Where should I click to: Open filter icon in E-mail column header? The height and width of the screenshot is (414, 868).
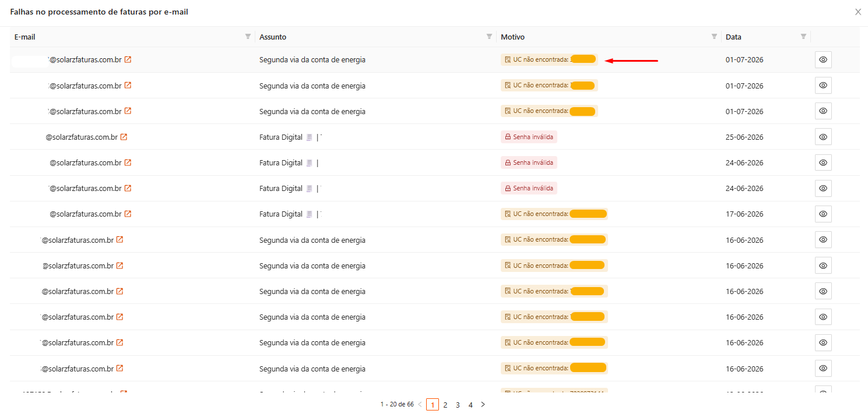(x=248, y=37)
